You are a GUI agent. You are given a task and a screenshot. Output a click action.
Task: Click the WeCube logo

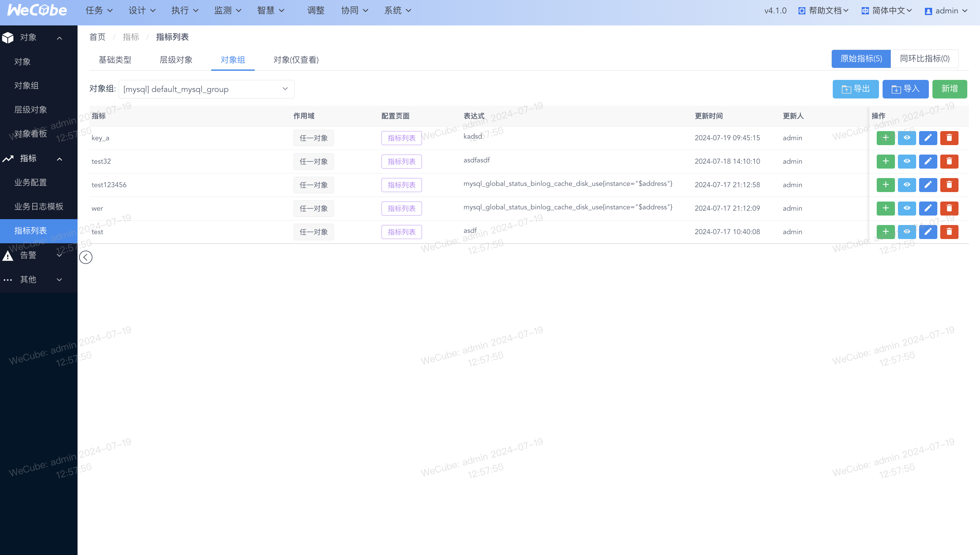click(x=37, y=10)
